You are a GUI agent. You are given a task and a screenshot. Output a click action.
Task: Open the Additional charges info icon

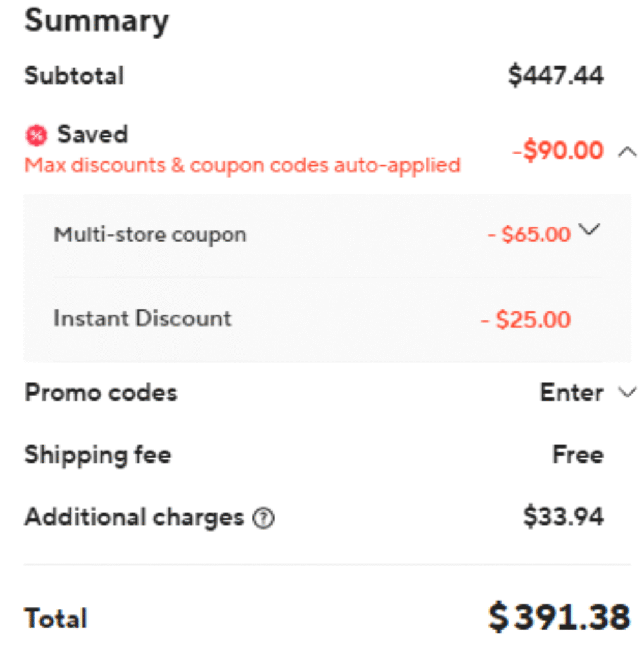(x=263, y=519)
